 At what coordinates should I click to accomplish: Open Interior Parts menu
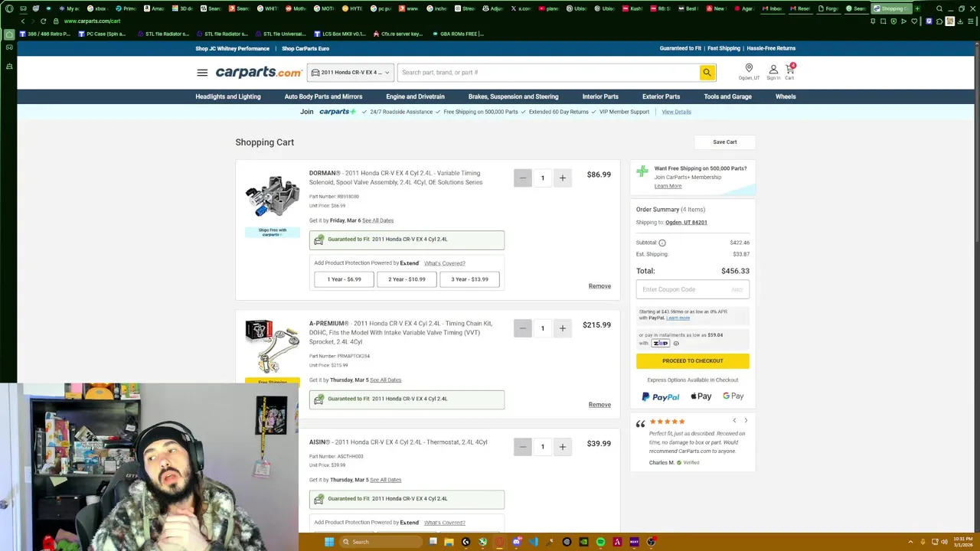(600, 97)
